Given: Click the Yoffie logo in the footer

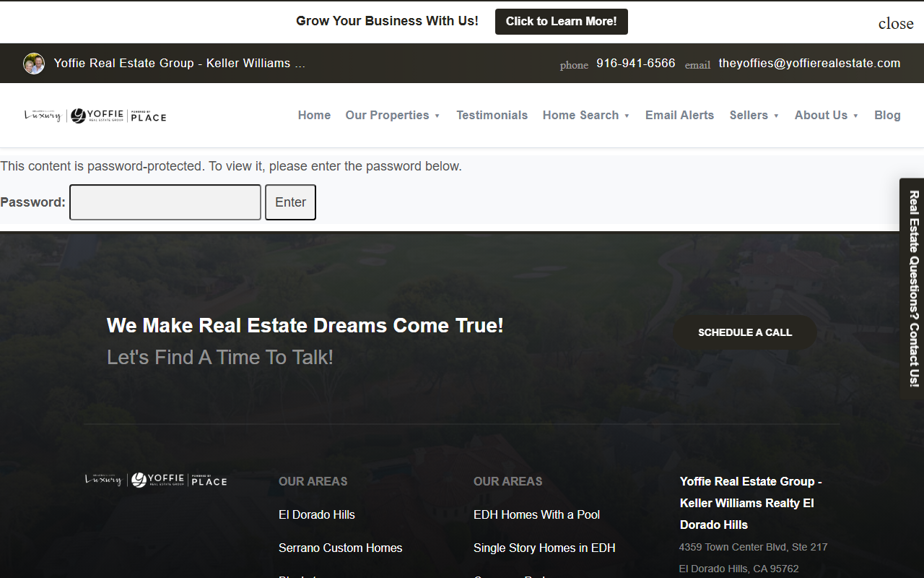Looking at the screenshot, I should click(156, 480).
